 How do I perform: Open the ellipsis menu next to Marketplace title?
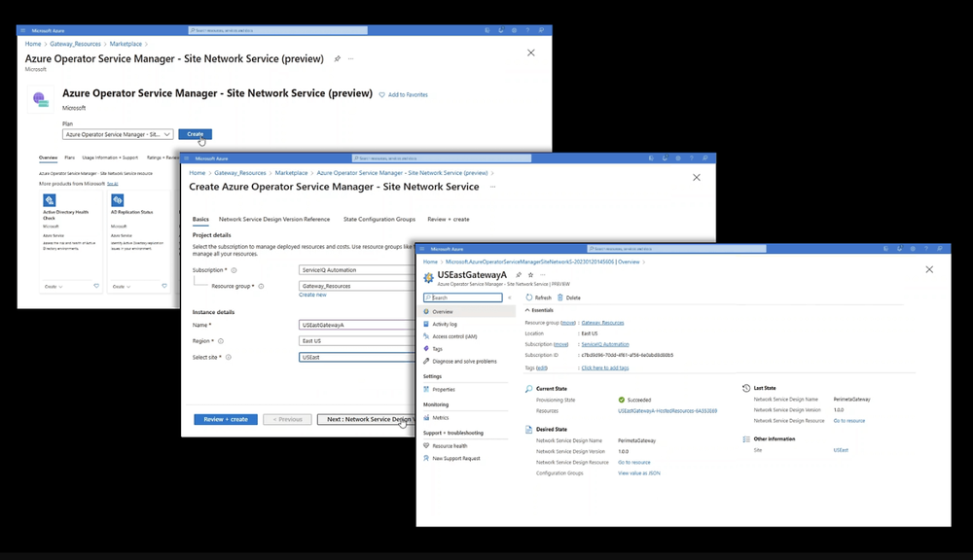point(350,59)
